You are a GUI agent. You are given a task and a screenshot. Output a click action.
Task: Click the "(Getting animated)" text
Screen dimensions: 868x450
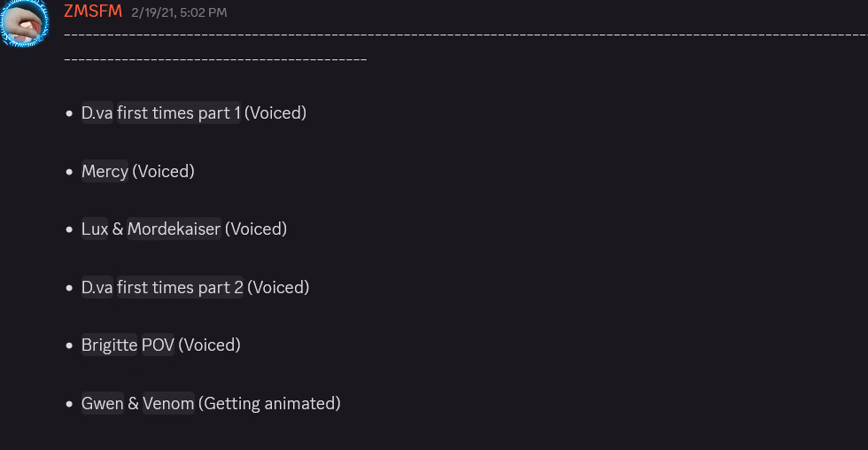coord(269,404)
